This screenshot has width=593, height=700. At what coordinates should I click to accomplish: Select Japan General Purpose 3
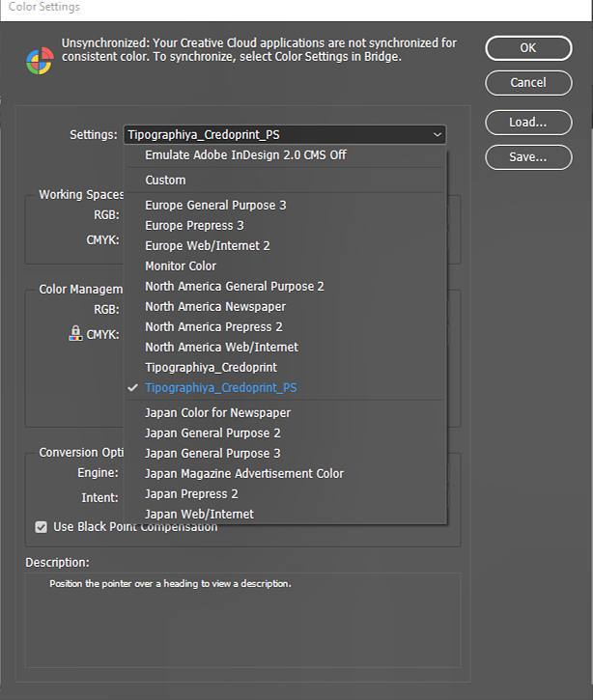[x=285, y=453]
